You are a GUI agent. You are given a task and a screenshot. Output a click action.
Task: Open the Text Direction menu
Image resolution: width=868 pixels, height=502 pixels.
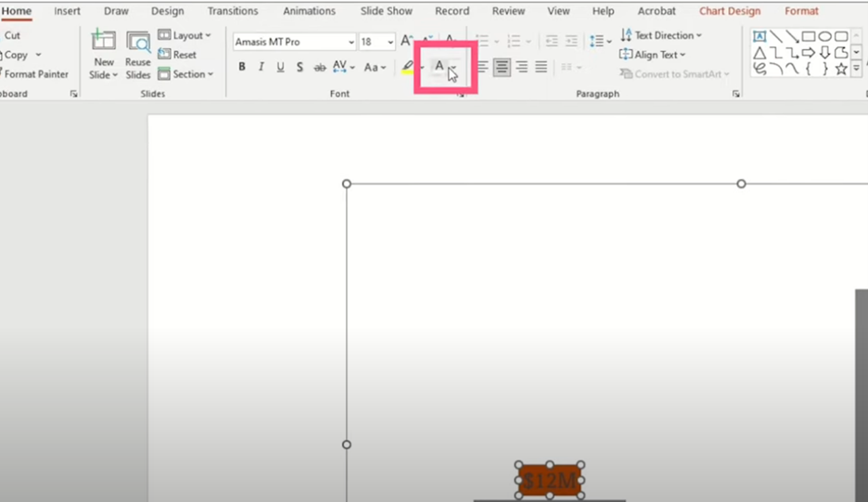click(662, 35)
